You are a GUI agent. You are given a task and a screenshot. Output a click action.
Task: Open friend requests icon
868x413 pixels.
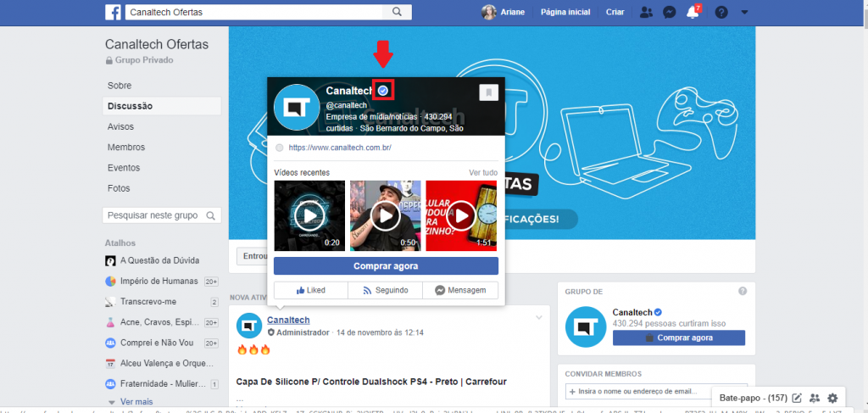point(645,12)
